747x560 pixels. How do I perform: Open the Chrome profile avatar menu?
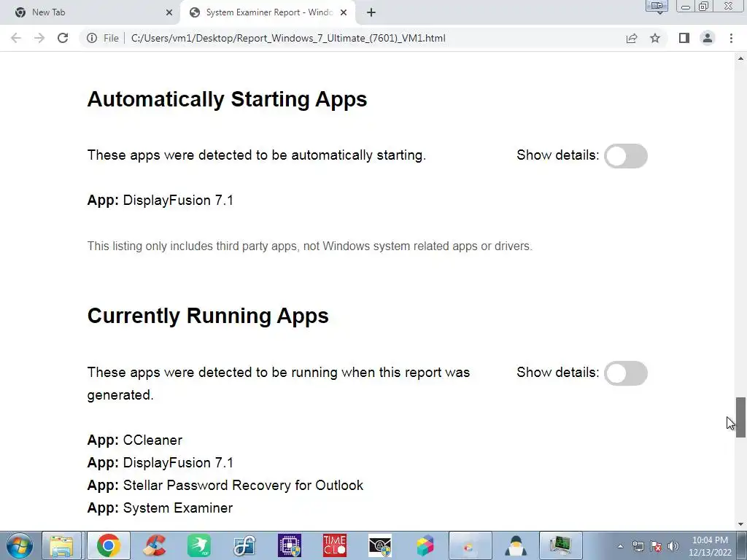point(708,38)
